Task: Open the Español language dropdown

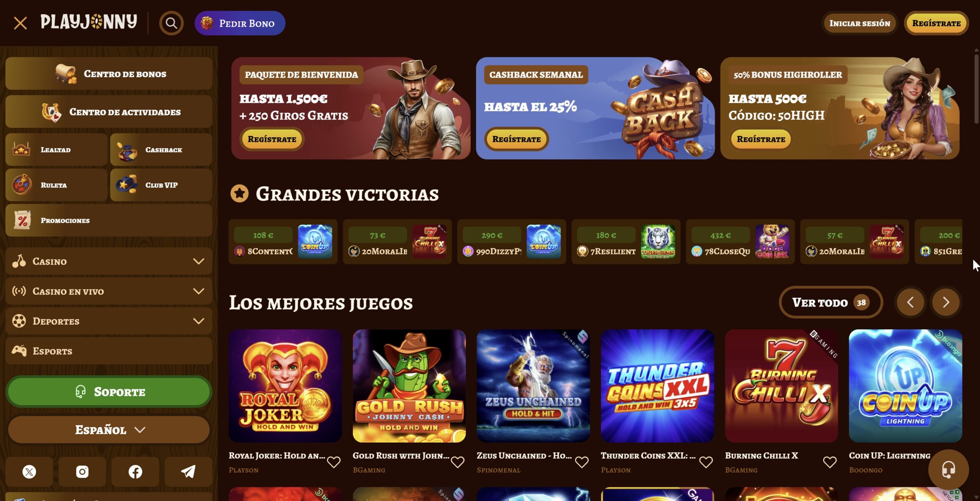Action: pos(109,429)
